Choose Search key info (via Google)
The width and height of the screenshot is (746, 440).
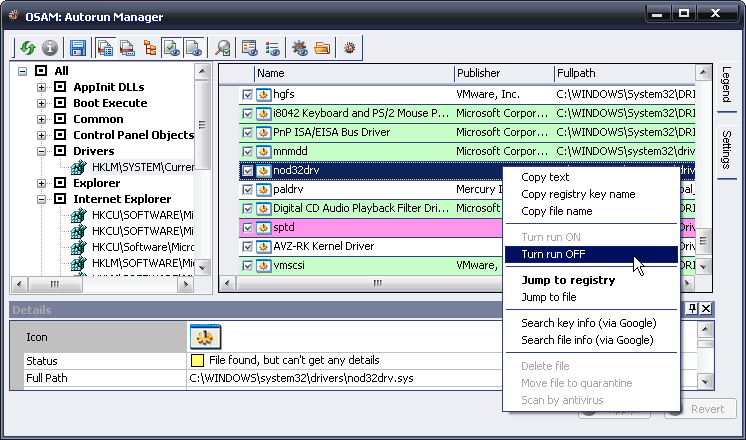(x=589, y=323)
